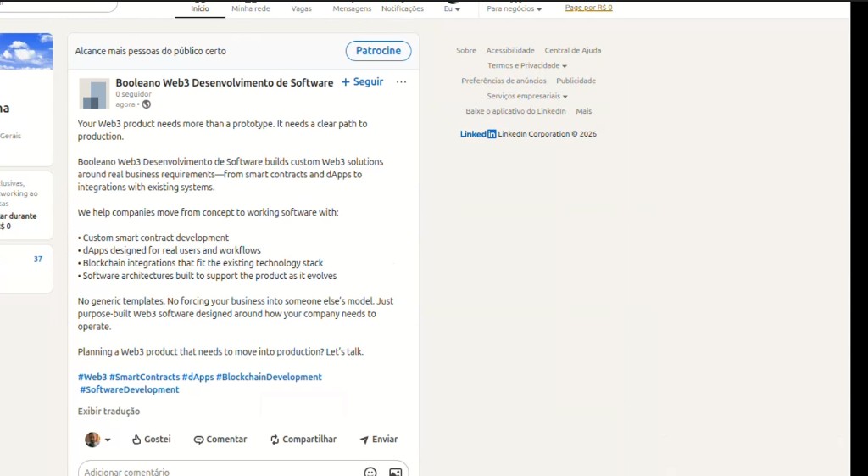
Task: Click the profile banner clouds image
Action: point(26,52)
